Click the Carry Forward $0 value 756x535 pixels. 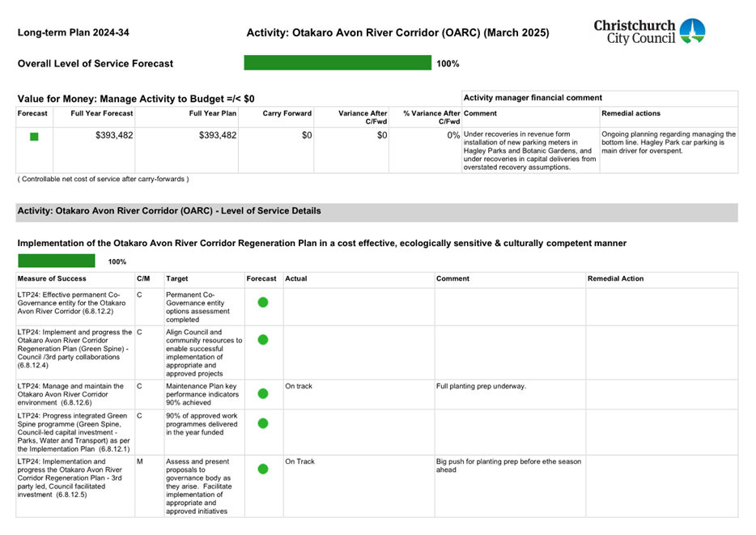[307, 135]
